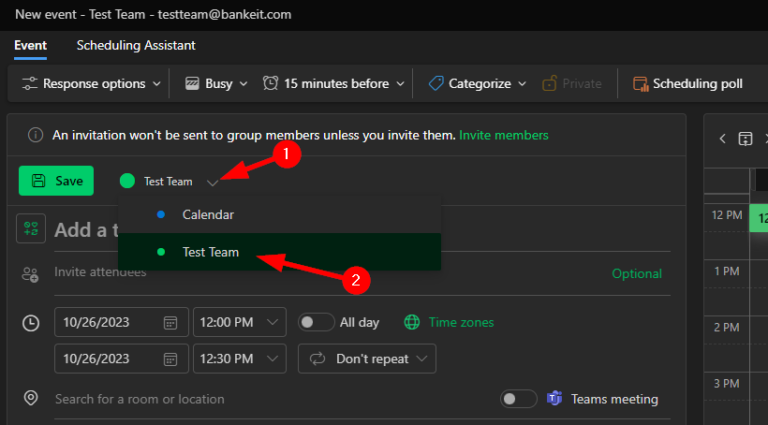The image size is (768, 425).
Task: Expand the Test Team calendar chevron
Action: [x=213, y=183]
